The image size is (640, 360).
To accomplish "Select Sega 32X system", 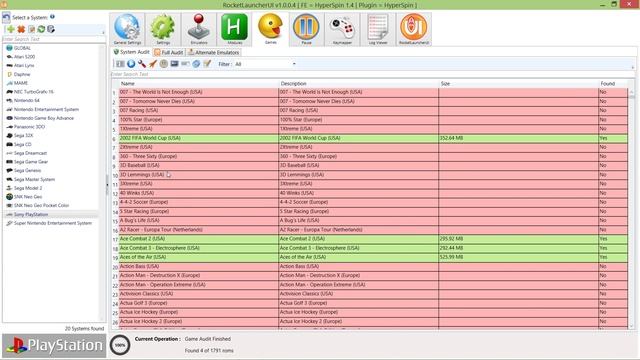I will [23, 136].
